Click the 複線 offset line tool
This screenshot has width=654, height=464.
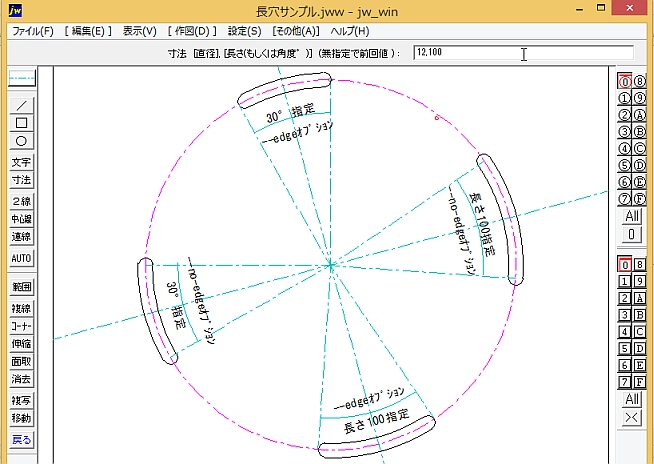coord(21,309)
